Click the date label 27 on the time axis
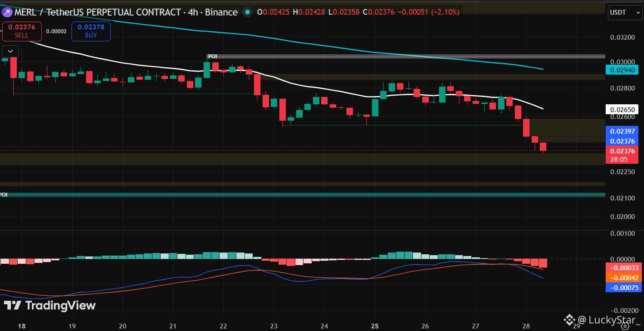This screenshot has width=644, height=331. click(475, 326)
